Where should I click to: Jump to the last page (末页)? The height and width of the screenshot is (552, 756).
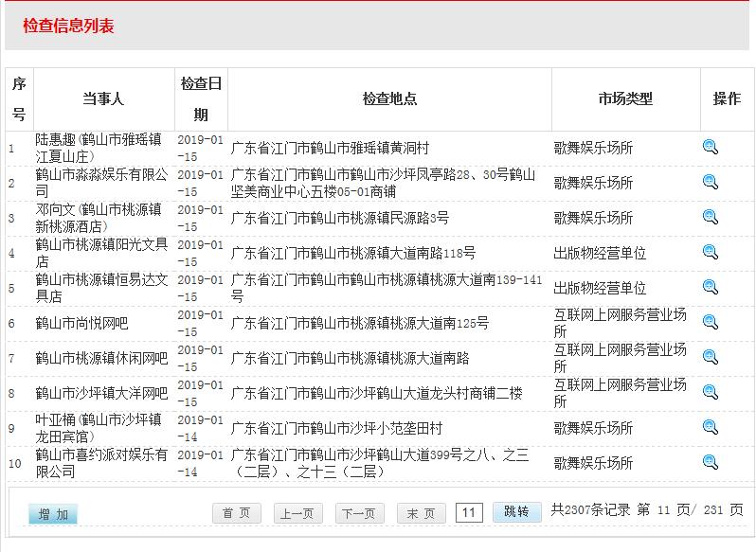[x=421, y=513]
